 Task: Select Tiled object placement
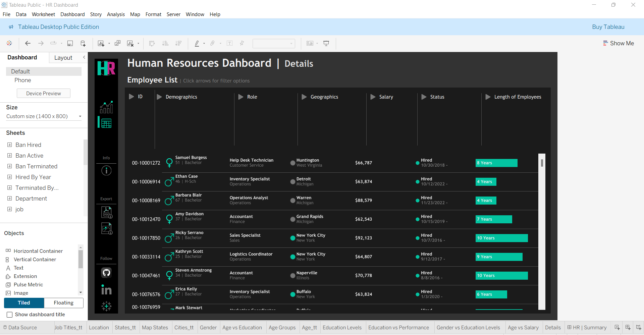pyautogui.click(x=24, y=303)
